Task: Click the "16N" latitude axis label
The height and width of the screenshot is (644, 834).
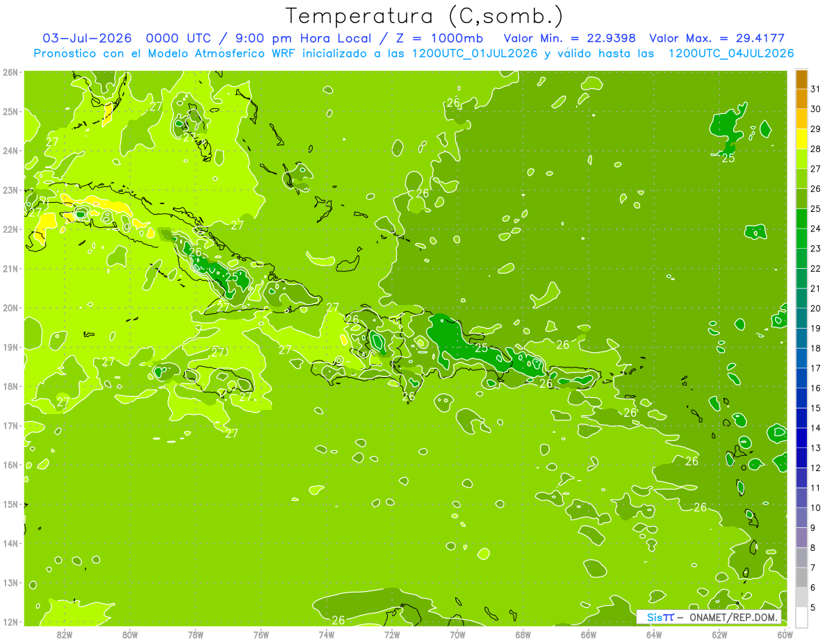Action: [10, 465]
